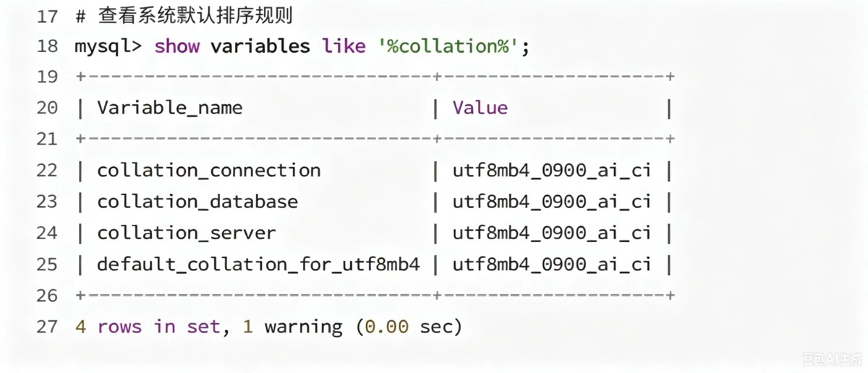
Task: Click the Value column header
Action: [x=480, y=108]
